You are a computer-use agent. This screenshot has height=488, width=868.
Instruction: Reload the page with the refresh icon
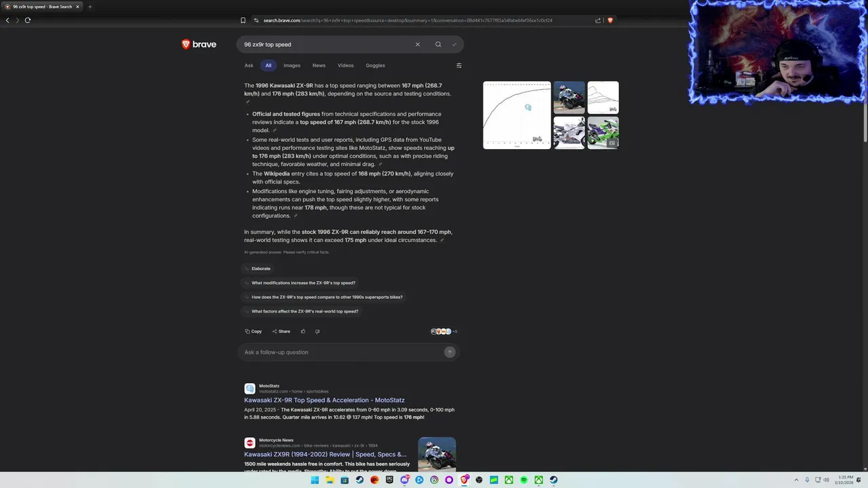(28, 20)
